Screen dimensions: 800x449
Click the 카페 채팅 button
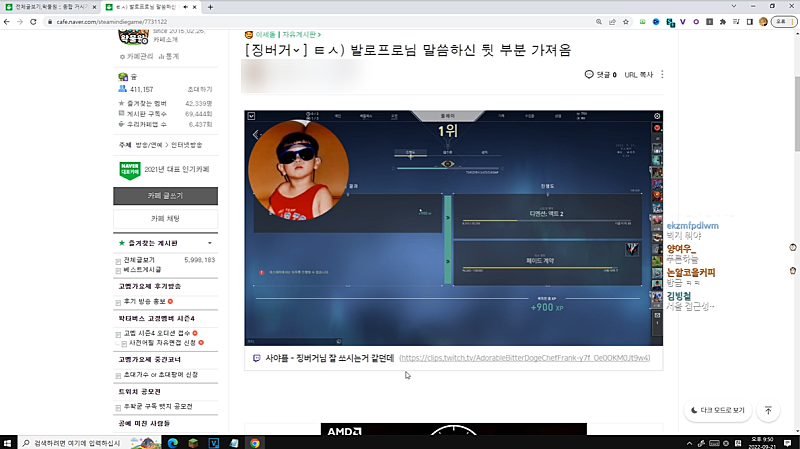tap(165, 218)
